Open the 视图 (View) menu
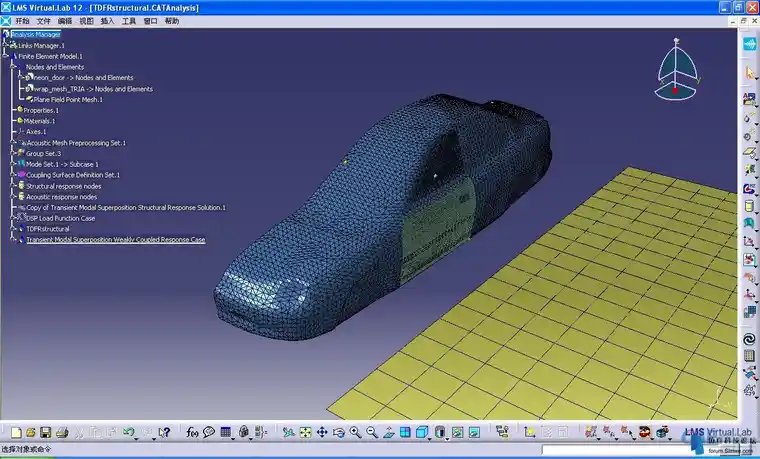Viewport: 760px width, 459px height. coord(86,21)
